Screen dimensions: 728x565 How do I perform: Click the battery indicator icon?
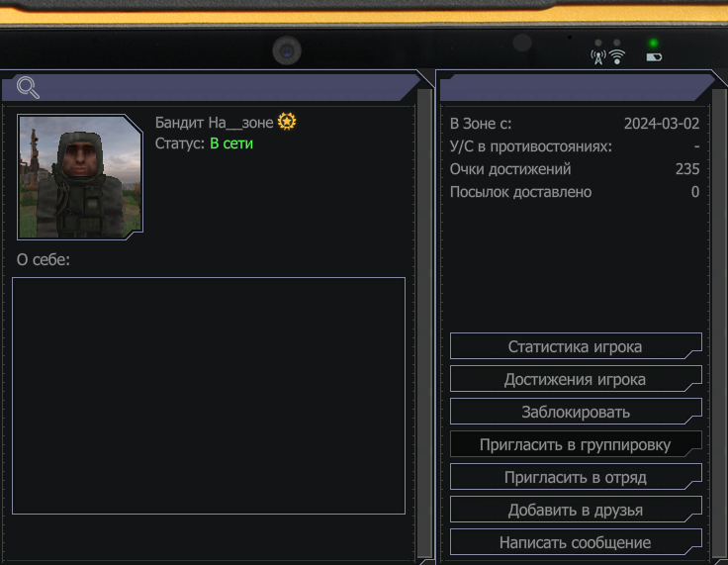pos(654,57)
